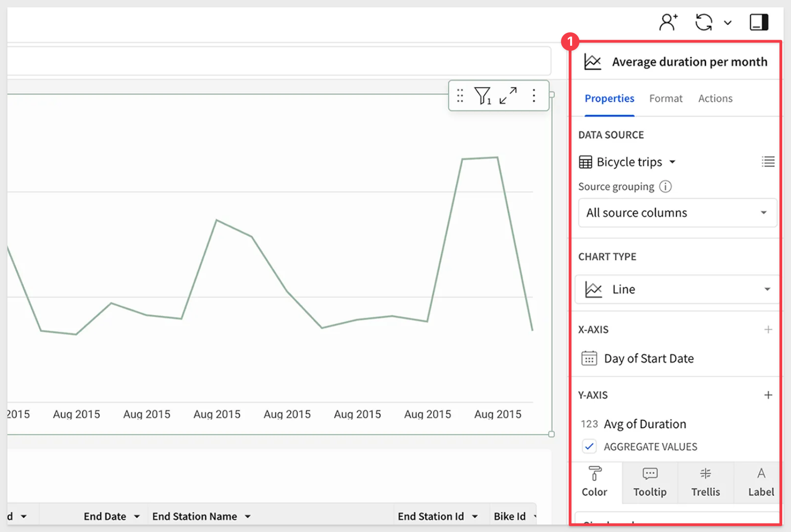The height and width of the screenshot is (532, 791).
Task: Expand chart to full screen
Action: 508,96
